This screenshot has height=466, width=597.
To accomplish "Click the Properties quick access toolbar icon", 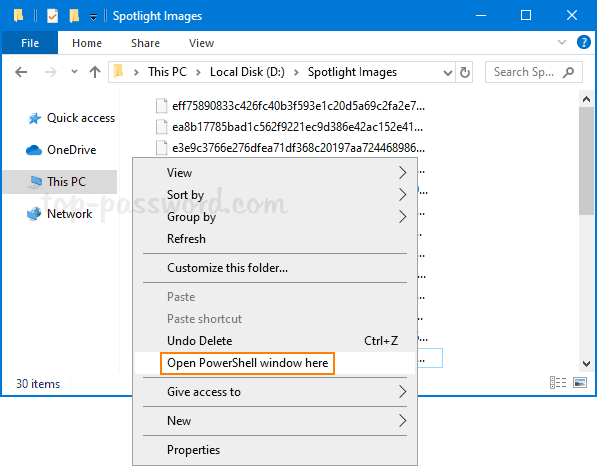I will coord(52,16).
